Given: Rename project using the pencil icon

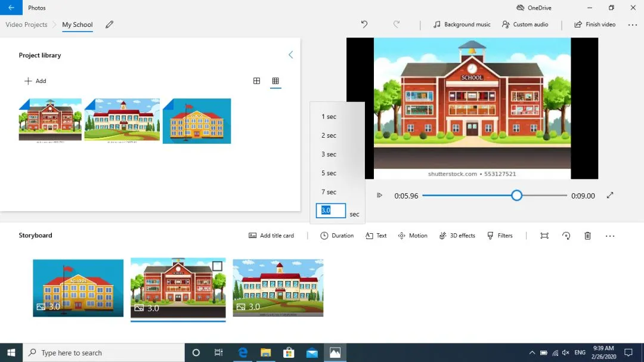Looking at the screenshot, I should (109, 24).
